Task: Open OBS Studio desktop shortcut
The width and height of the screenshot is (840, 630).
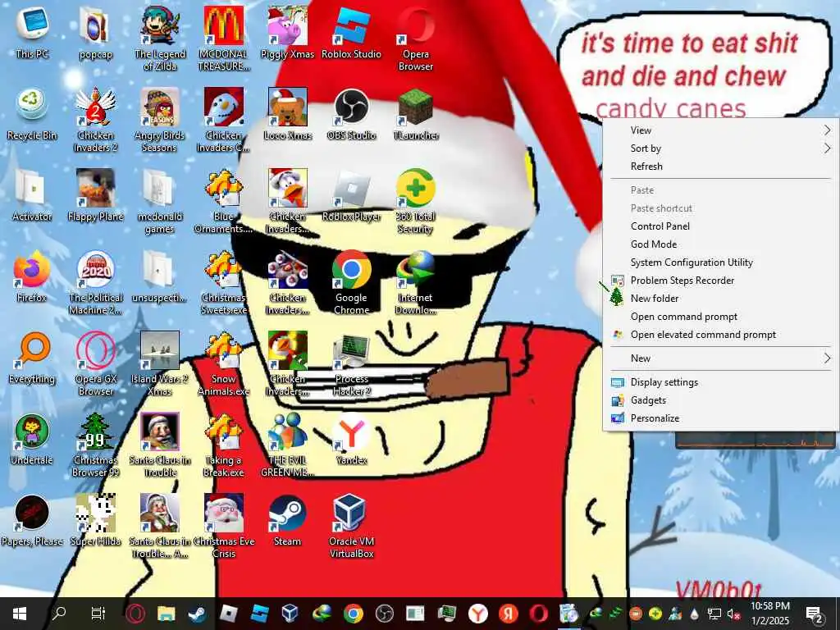Action: click(x=351, y=115)
